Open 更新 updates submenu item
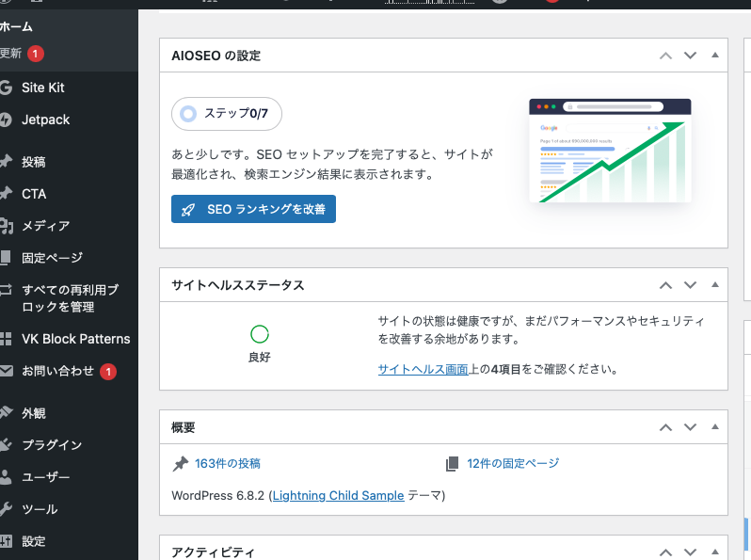Image resolution: width=751 pixels, height=560 pixels. 10,53
